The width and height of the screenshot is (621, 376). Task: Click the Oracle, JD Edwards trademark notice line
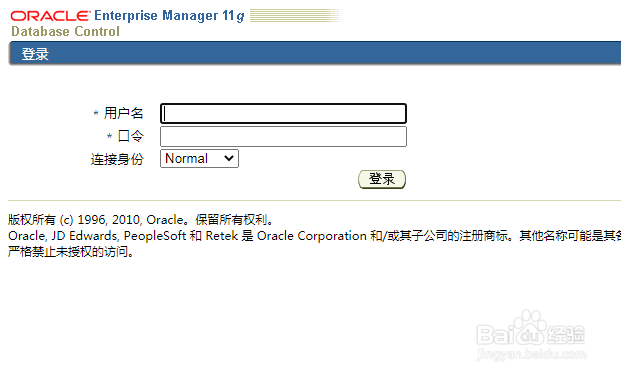(314, 236)
